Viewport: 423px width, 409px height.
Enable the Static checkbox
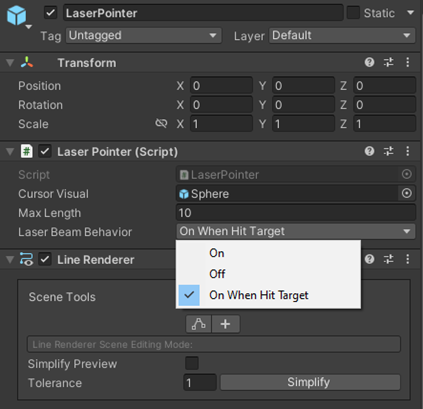tap(353, 13)
